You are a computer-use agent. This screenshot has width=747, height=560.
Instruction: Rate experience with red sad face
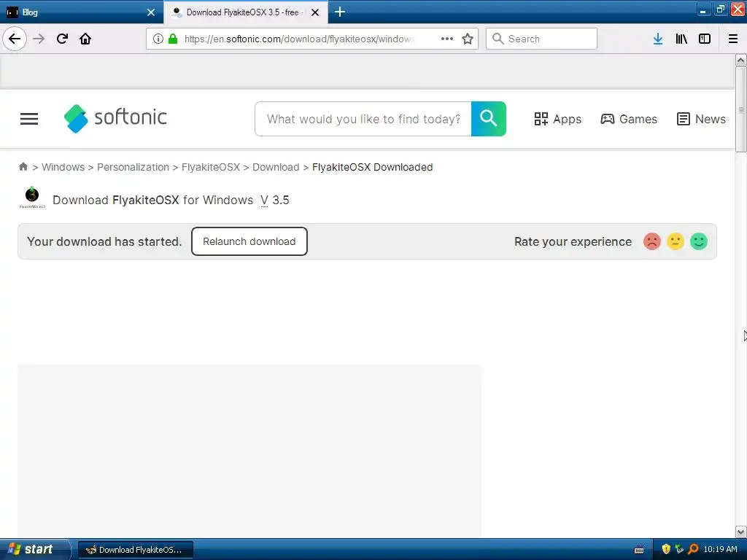652,241
